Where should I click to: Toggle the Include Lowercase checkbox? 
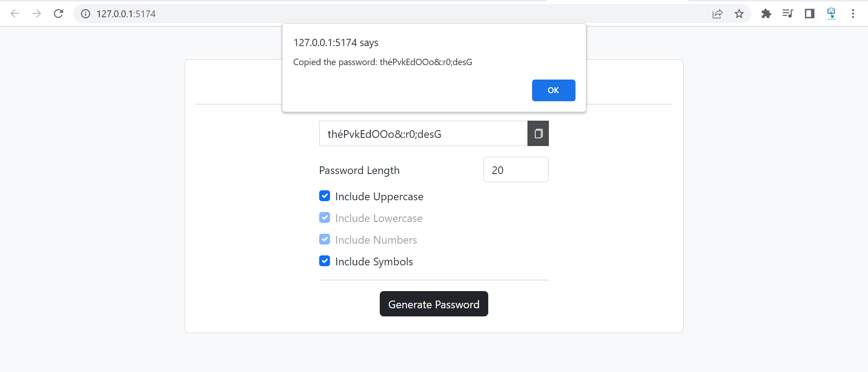pyautogui.click(x=325, y=217)
